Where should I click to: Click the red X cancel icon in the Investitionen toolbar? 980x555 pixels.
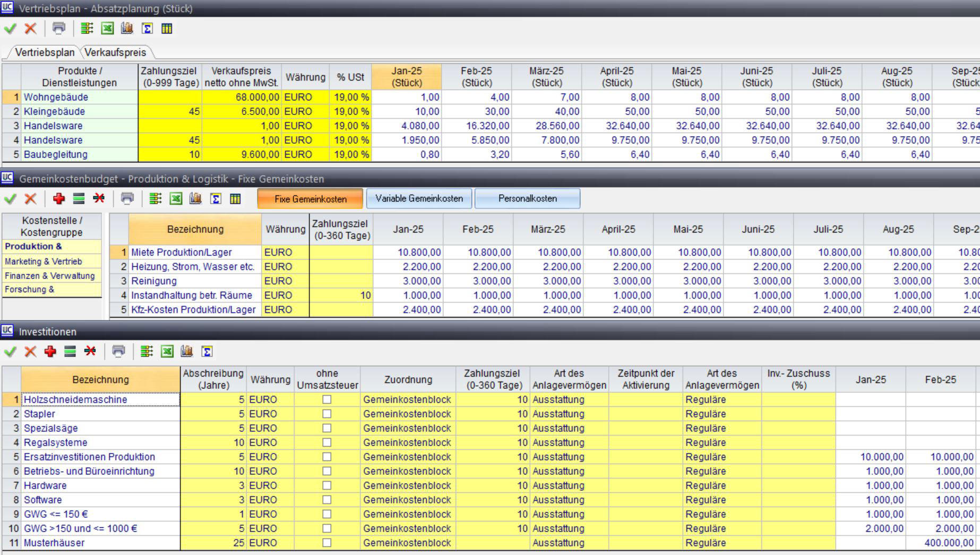click(30, 351)
